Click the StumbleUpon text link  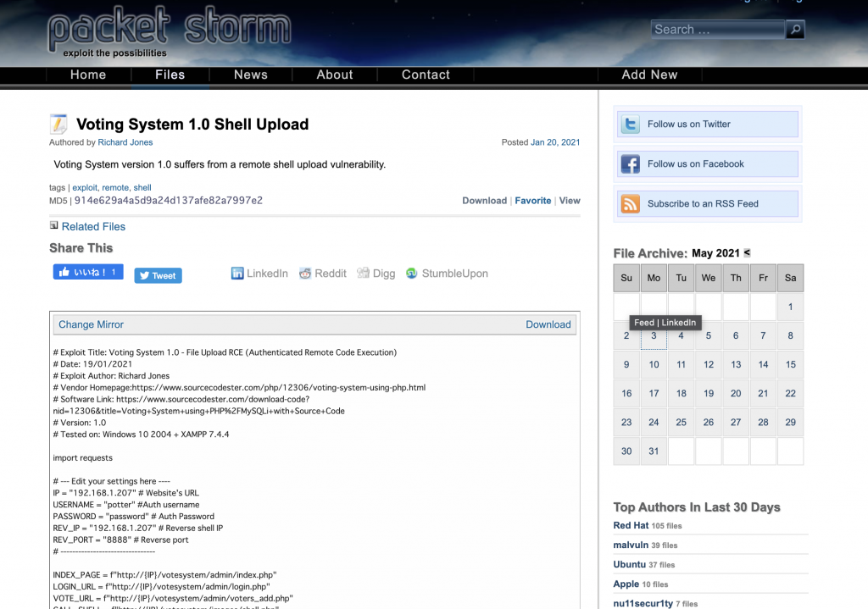(x=454, y=274)
